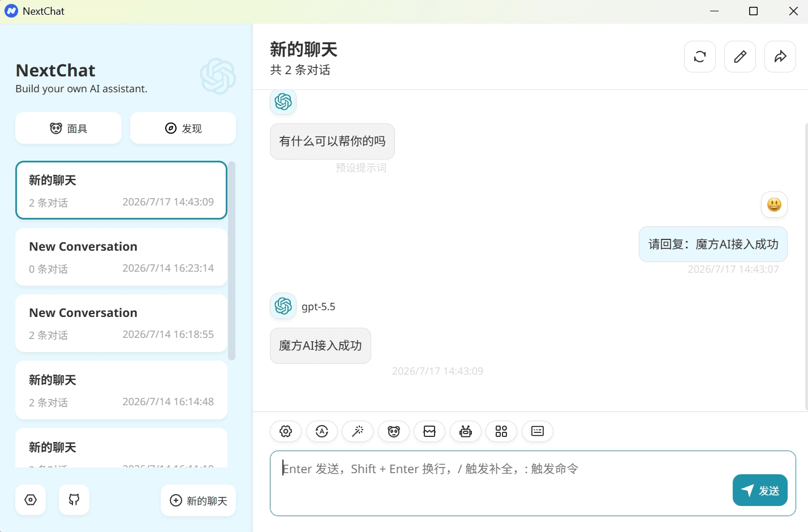Click the gpt-5.5 assistant avatar
808x532 pixels.
coord(283,306)
